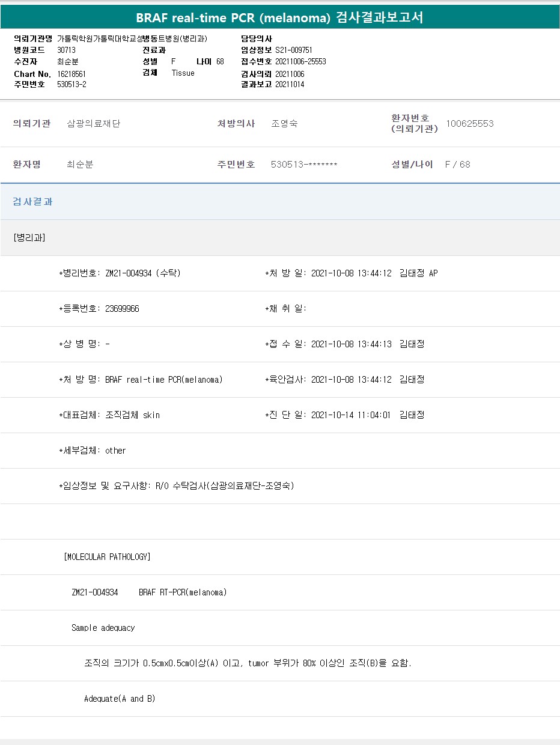
Task: Select 'Sample adequacy' label
Action: coord(103,628)
